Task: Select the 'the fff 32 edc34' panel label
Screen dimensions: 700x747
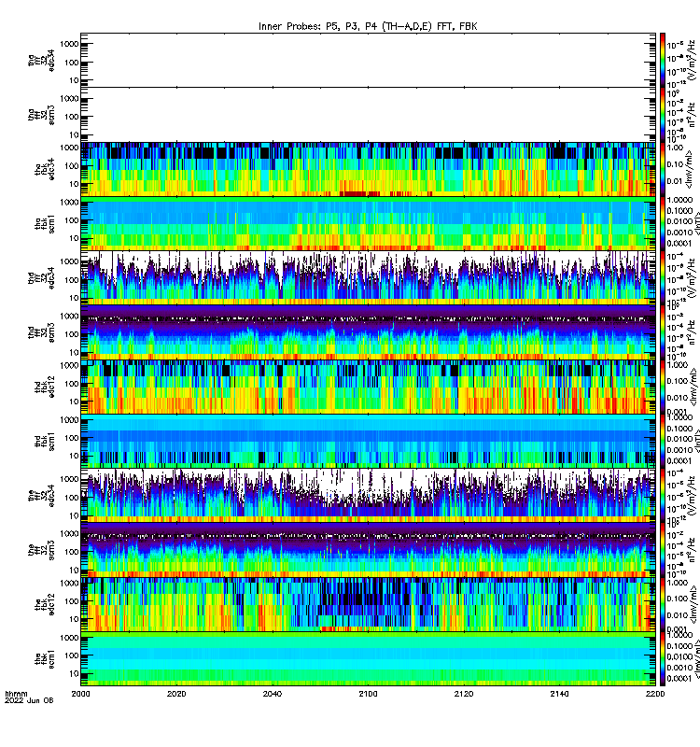Action: point(41,496)
